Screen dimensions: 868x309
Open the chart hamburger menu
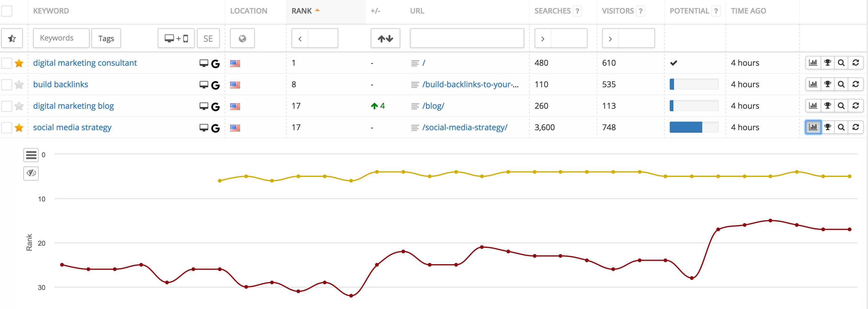pyautogui.click(x=31, y=155)
